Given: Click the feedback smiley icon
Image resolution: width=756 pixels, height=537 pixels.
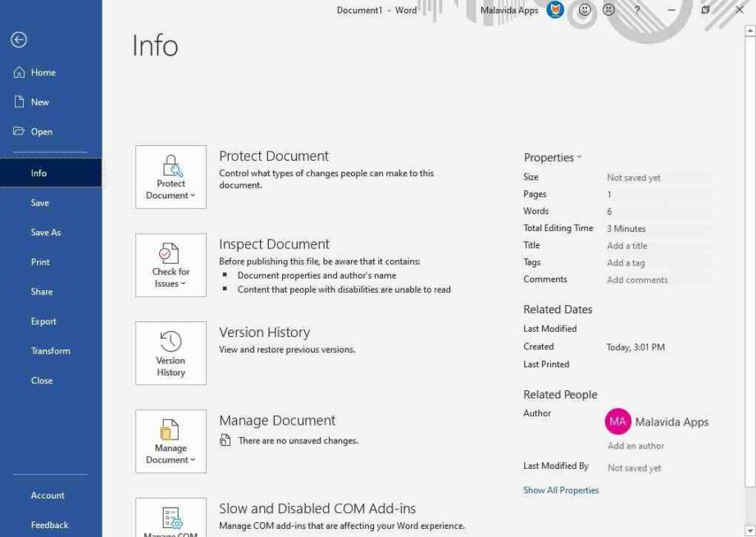Looking at the screenshot, I should click(583, 11).
